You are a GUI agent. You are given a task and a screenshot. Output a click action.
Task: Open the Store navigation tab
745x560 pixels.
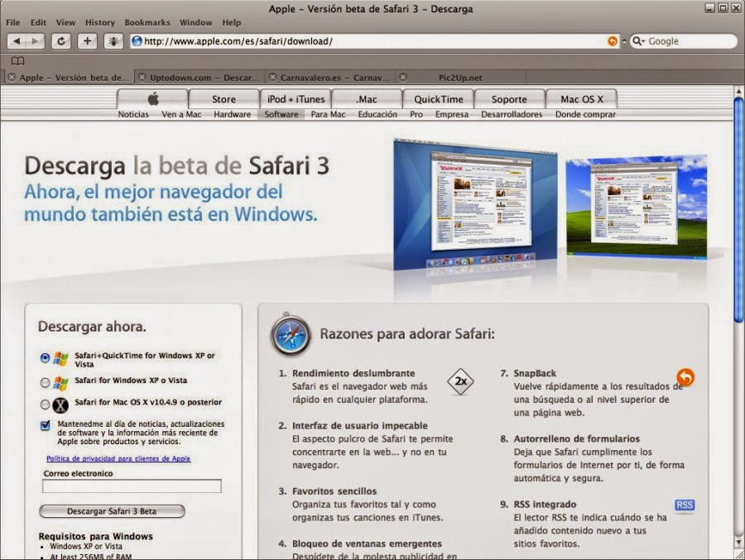point(223,98)
